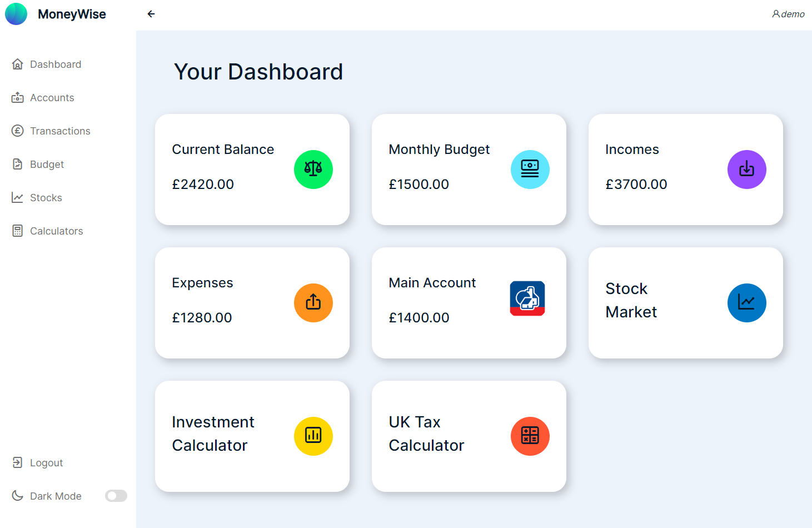Open Transactions from the sidebar
Image resolution: width=812 pixels, height=528 pixels.
(x=60, y=131)
